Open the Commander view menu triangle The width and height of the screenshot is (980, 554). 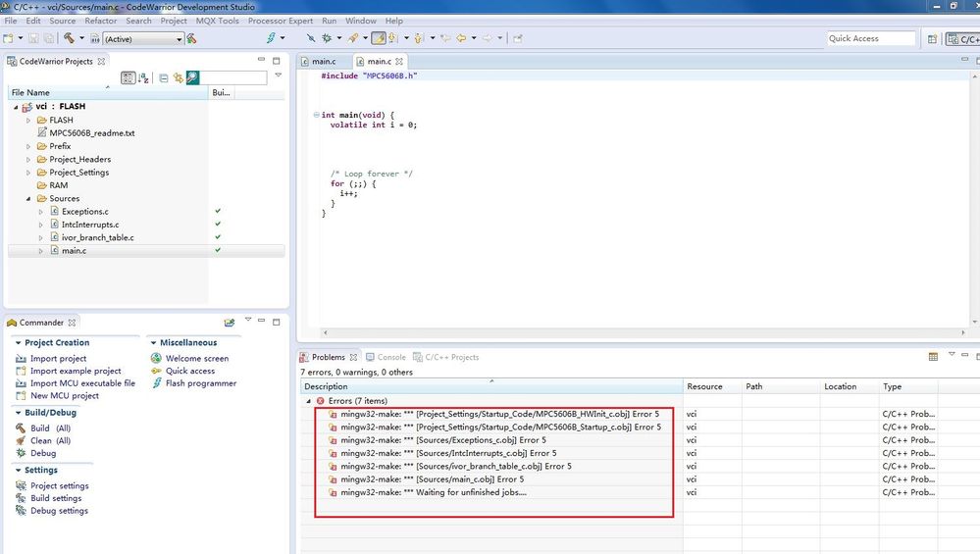click(x=248, y=320)
